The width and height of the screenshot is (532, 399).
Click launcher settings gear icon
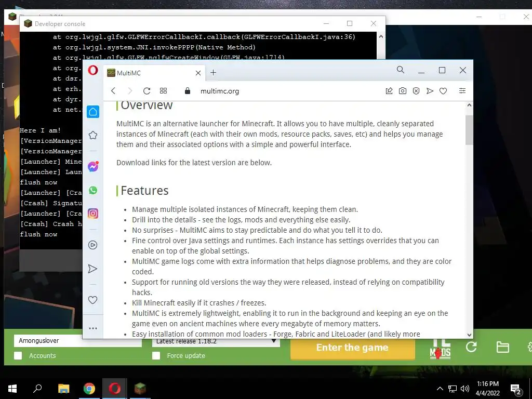(x=529, y=347)
